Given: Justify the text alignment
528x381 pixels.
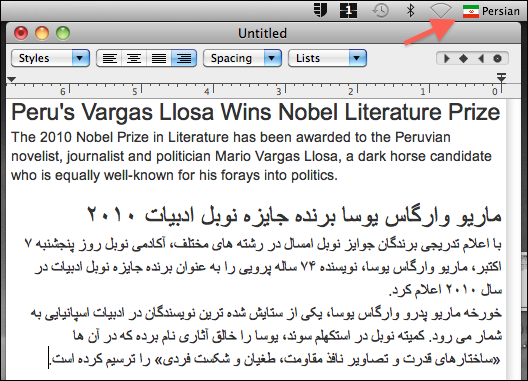Looking at the screenshot, I should (x=159, y=58).
